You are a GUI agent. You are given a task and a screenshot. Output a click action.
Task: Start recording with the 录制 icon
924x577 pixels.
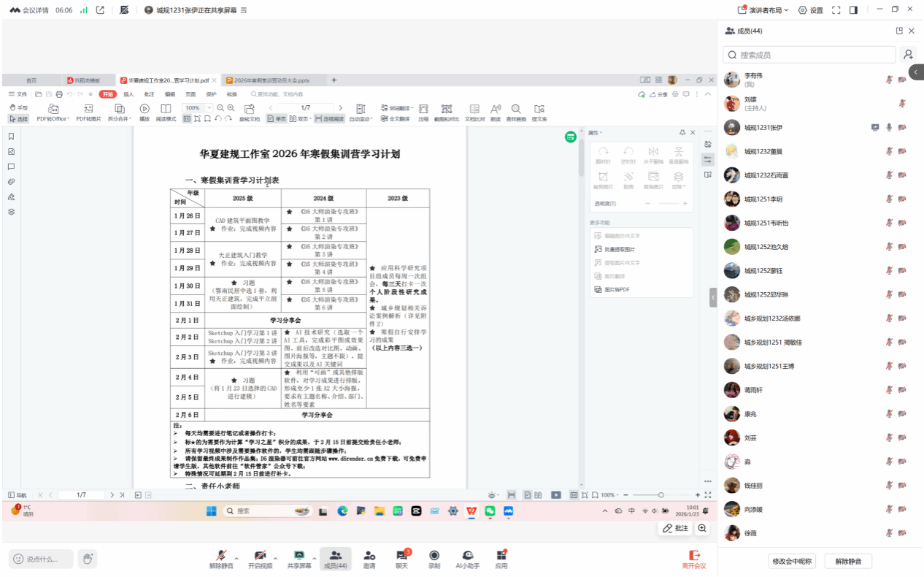(434, 557)
